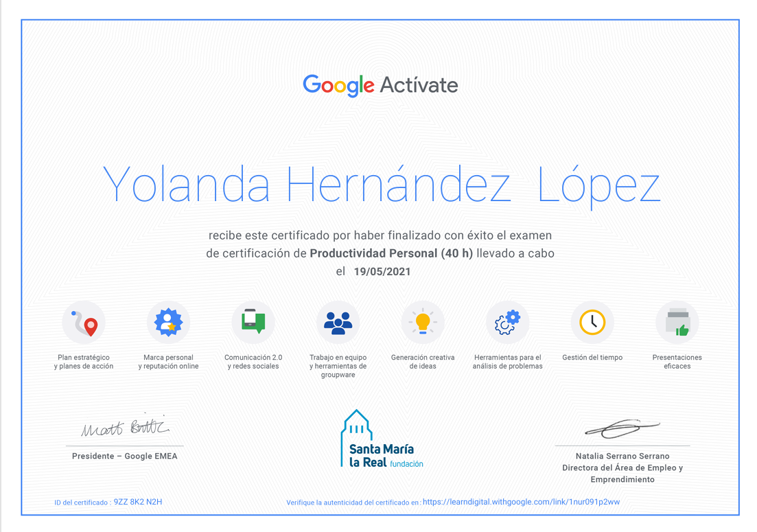Image resolution: width=757 pixels, height=532 pixels.
Task: Click the 'Trabajo en equipo y herramientas de groupware' label
Action: pyautogui.click(x=338, y=367)
